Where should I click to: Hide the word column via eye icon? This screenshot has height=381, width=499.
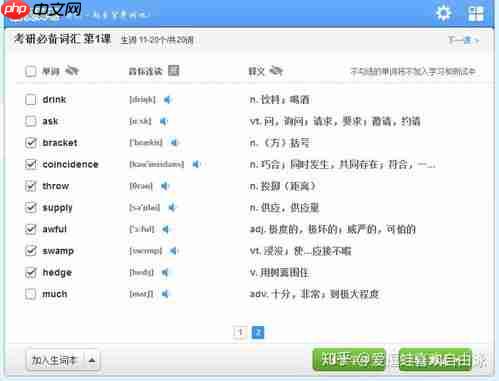coord(72,71)
